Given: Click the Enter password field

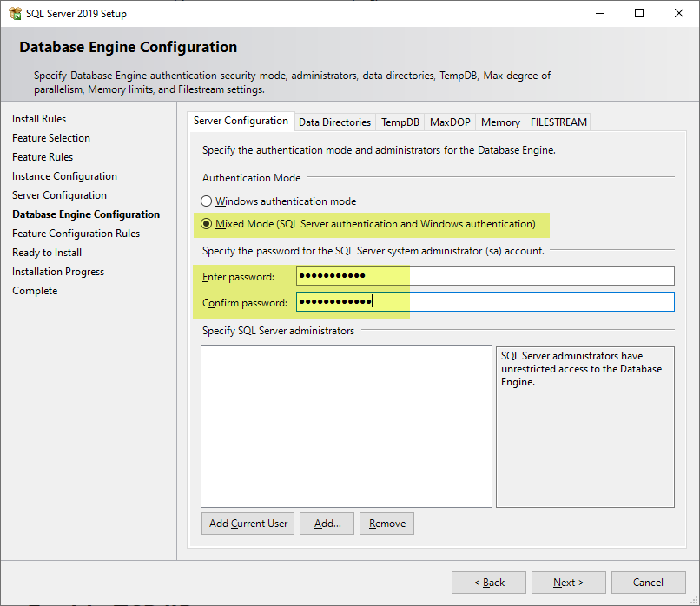Looking at the screenshot, I should 485,276.
